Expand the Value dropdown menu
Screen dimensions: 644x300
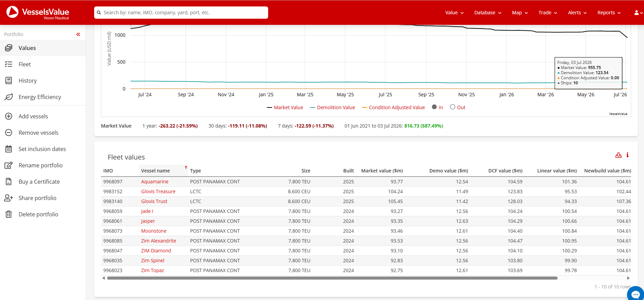(x=454, y=13)
